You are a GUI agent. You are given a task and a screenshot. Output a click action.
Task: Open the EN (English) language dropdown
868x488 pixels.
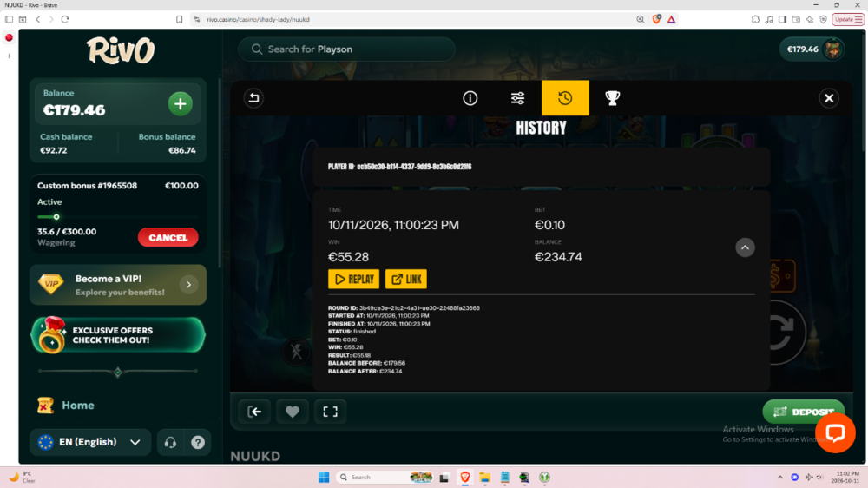(x=89, y=442)
